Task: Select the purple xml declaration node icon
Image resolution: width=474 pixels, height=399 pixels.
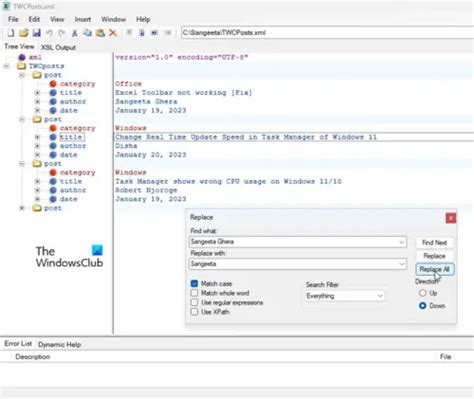Action: (x=22, y=57)
